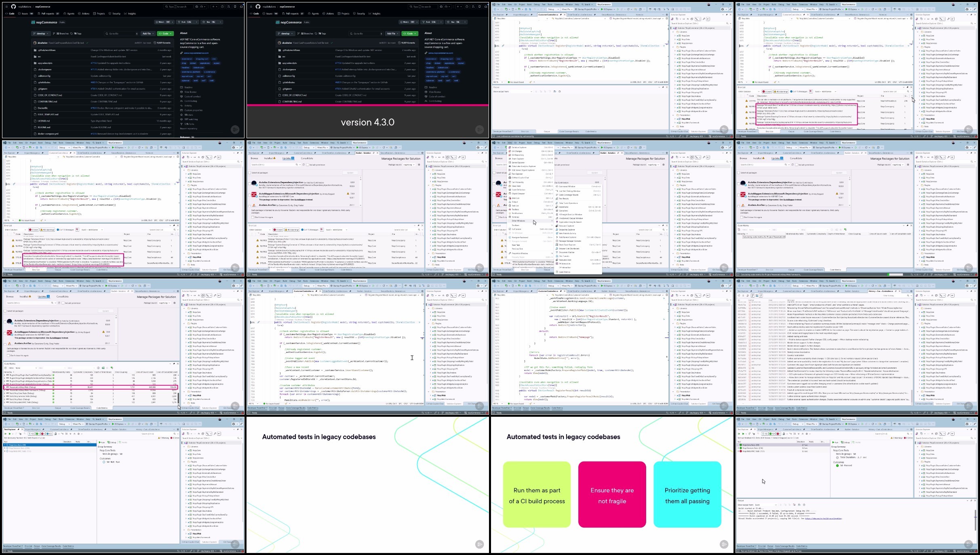Click green passed-tests filter in not-run Test Explorer

coord(37,434)
